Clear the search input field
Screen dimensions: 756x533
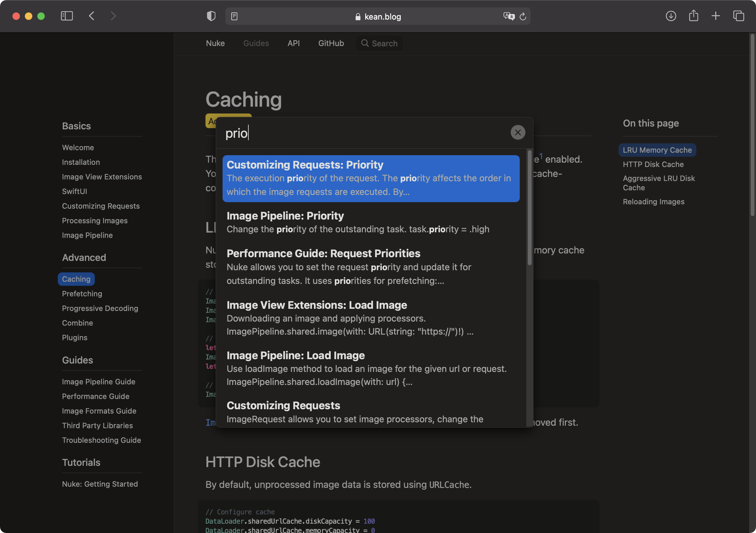[x=518, y=132]
